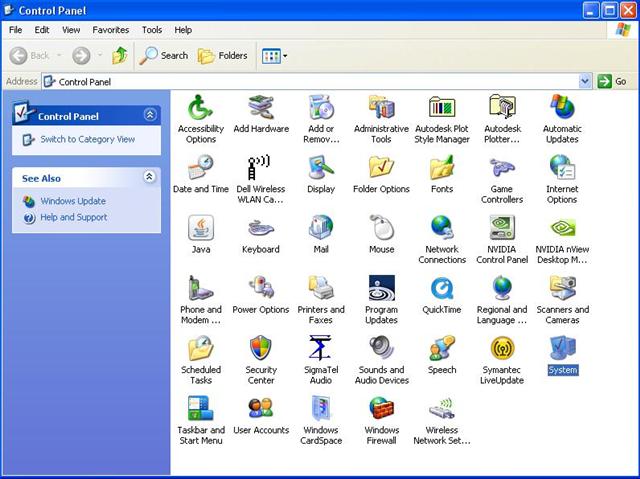Open Network Connections
Screen dimensions: 640x479
click(442, 239)
